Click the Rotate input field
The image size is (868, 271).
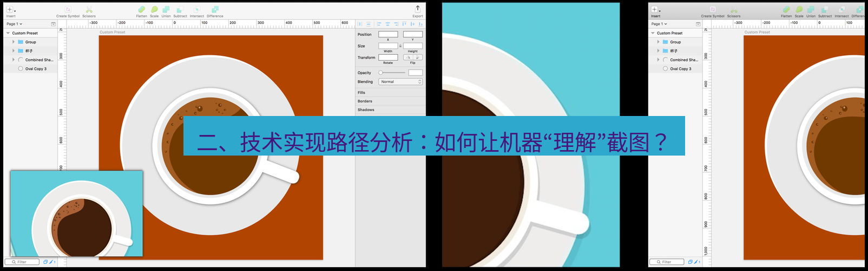(x=388, y=57)
